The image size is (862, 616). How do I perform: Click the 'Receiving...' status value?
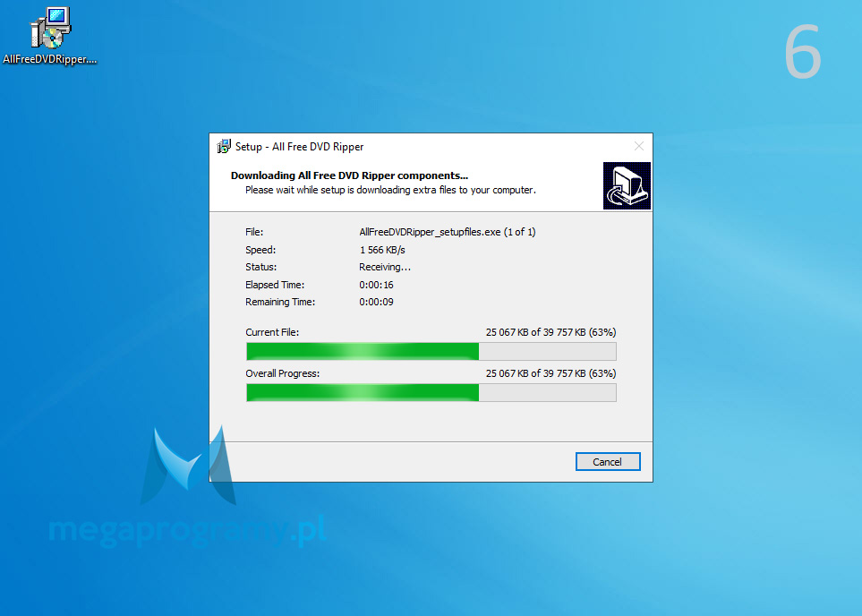385,268
